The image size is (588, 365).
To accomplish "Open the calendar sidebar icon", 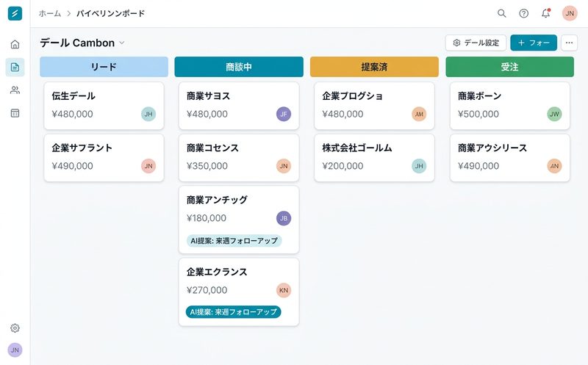I will click(x=15, y=113).
